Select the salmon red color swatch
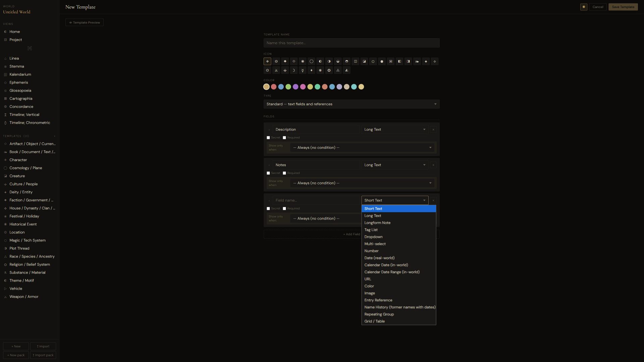Viewport: 644px width, 362px height. coord(274,87)
